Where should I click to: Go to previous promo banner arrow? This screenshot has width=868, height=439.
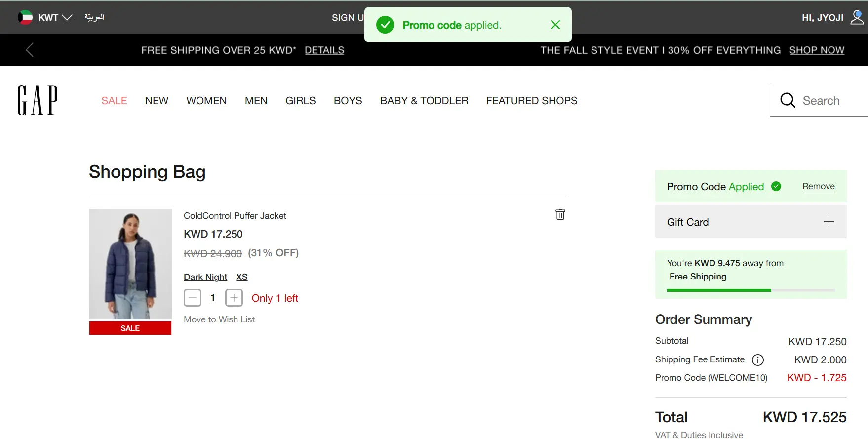pyautogui.click(x=30, y=50)
